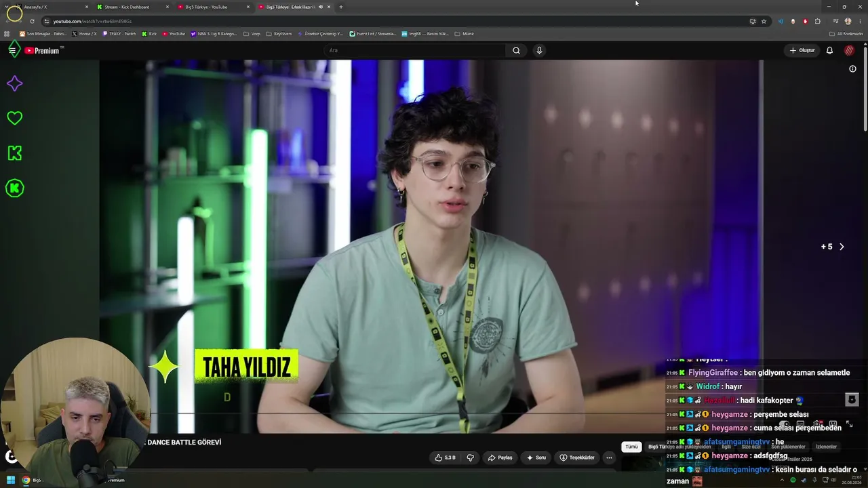Click the YouTube search input field
Image resolution: width=868 pixels, height=488 pixels.
[x=414, y=50]
